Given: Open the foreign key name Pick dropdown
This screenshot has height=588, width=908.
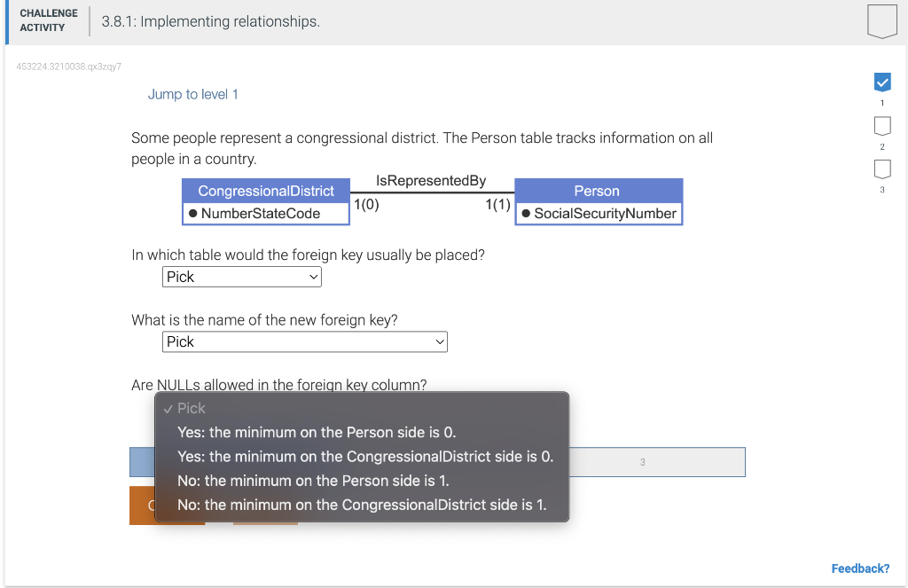Looking at the screenshot, I should tap(304, 341).
